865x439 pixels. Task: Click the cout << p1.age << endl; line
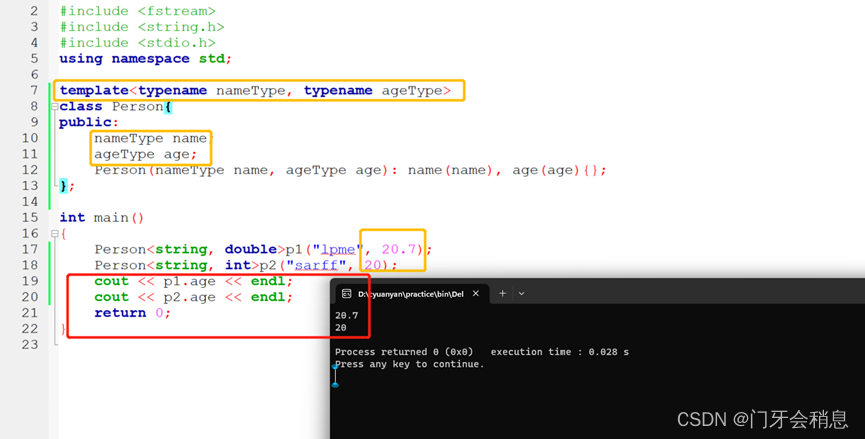193,281
